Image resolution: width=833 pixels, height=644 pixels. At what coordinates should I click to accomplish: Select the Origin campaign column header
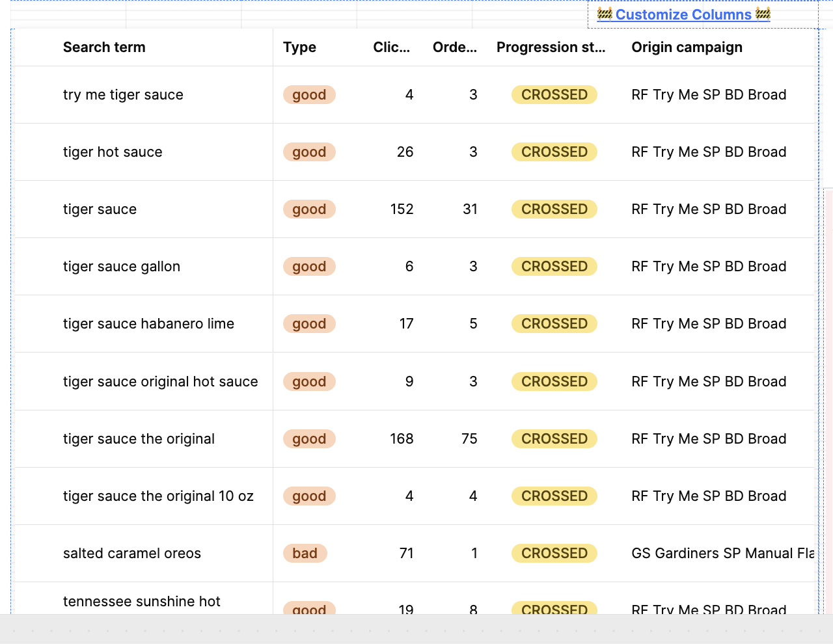(687, 47)
